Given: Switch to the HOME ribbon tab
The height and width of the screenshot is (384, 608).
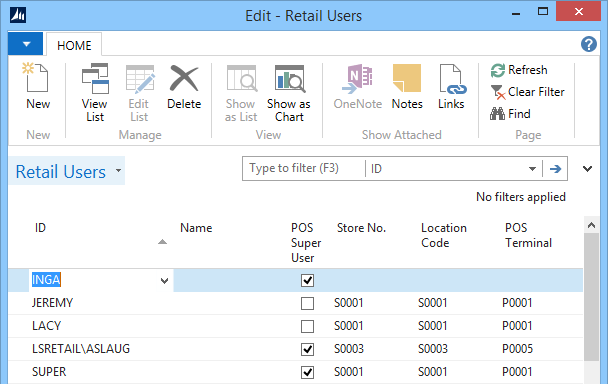Looking at the screenshot, I should pos(74,45).
